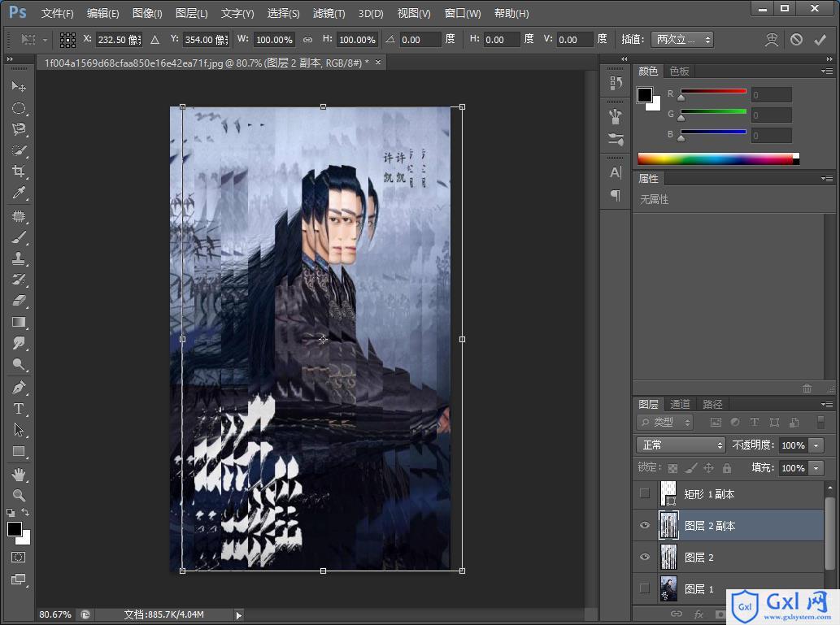Select the Hand tool
This screenshot has height=625, width=840.
(x=18, y=475)
